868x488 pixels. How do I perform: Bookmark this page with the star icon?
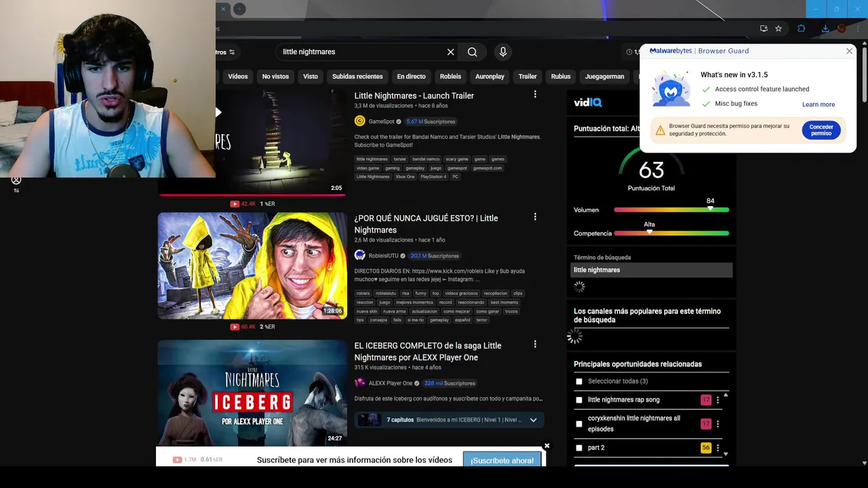[778, 28]
